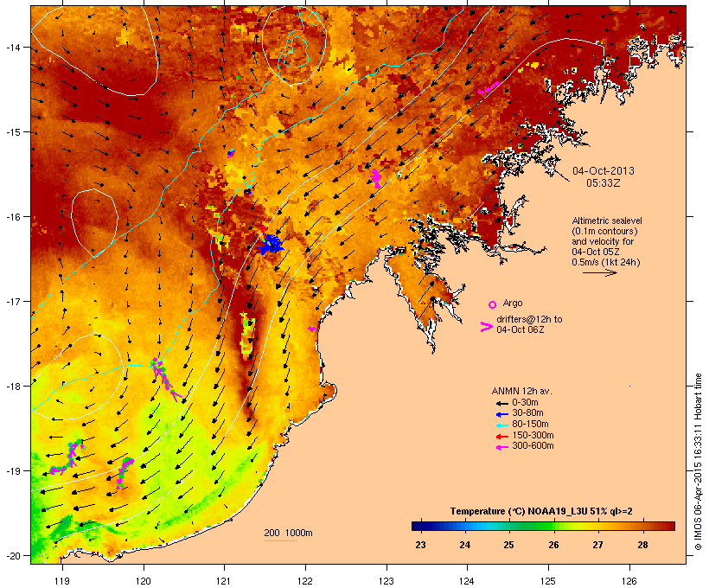Click the 124 longitude axis label
Viewport: 709px width, 588px height.
coord(467,581)
